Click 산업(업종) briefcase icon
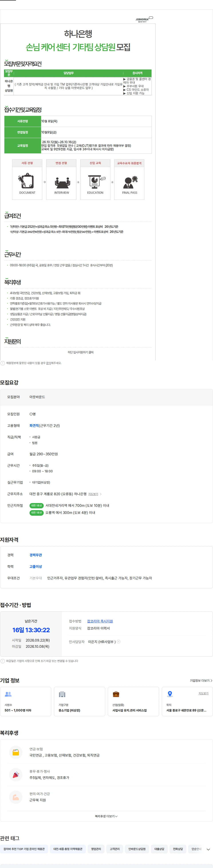This screenshot has height=868, width=213. point(116,694)
